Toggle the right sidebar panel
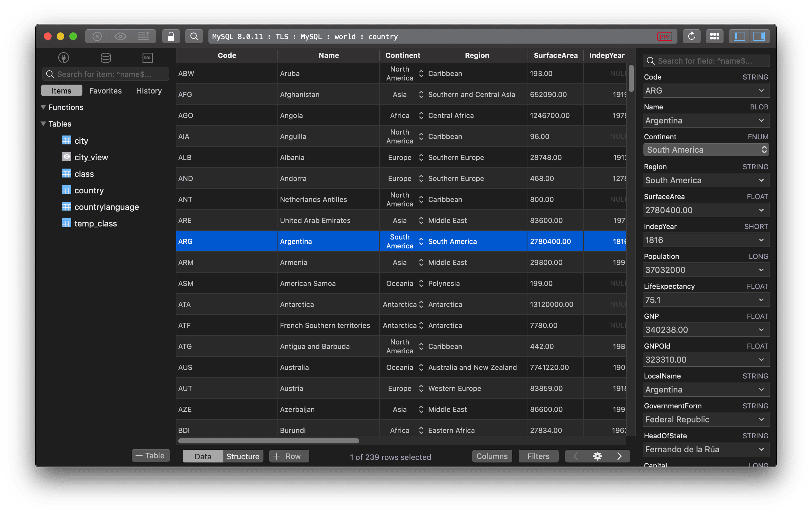Screen dimensions: 812x514 point(759,36)
